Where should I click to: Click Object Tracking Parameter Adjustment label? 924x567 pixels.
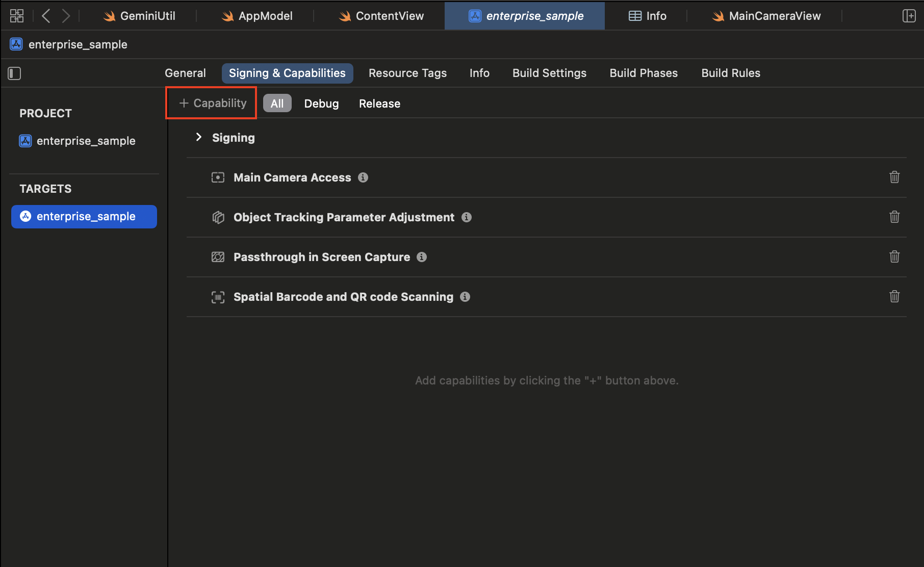coord(344,217)
